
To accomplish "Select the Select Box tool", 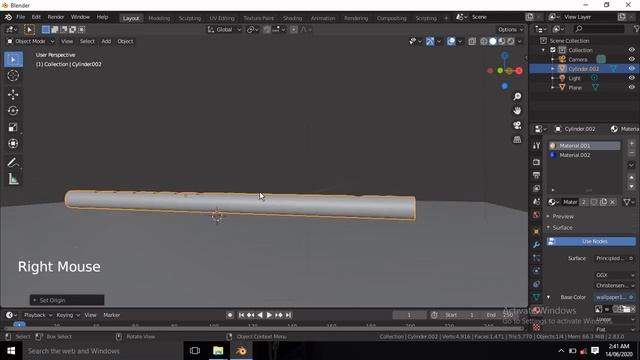I will (x=13, y=60).
